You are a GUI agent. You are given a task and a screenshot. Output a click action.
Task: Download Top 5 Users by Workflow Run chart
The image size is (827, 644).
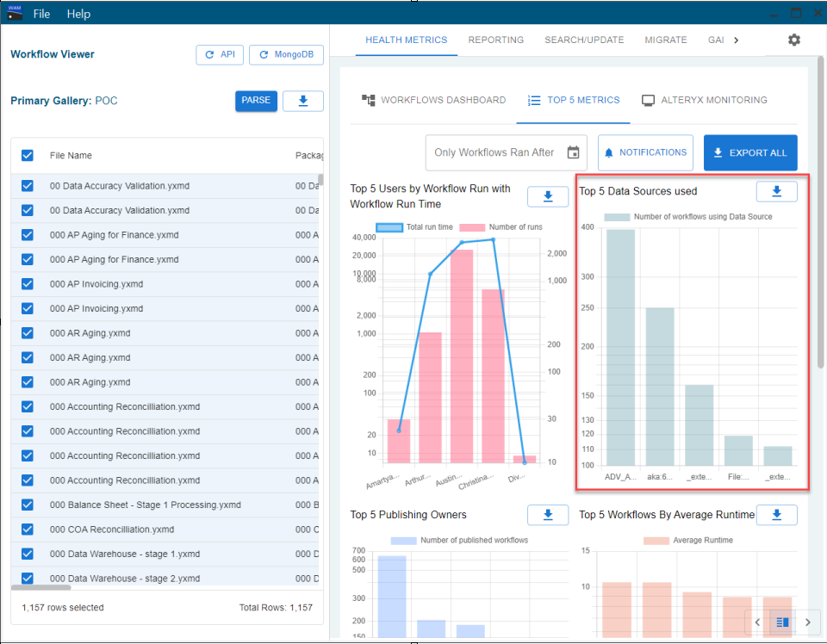click(548, 196)
